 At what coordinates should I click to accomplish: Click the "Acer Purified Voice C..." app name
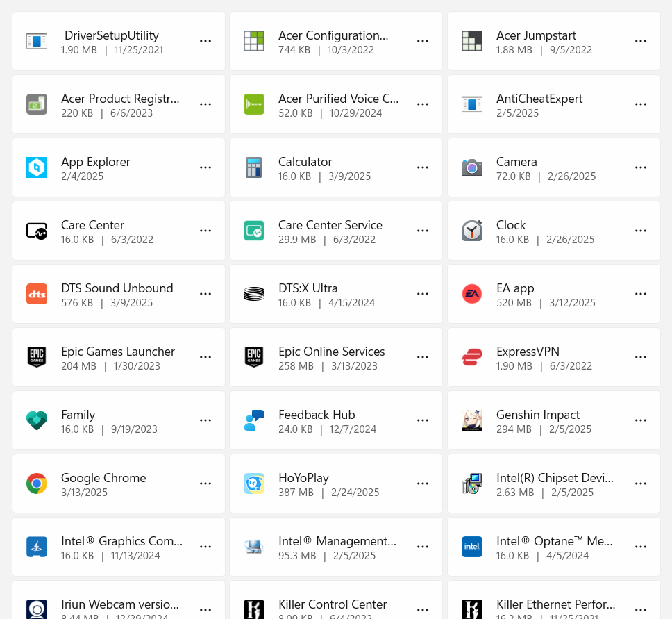[338, 99]
